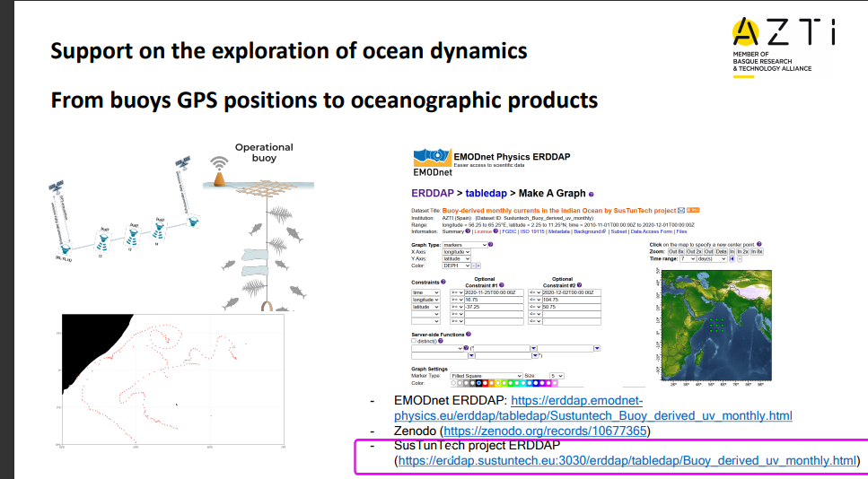Click the help icon beside map center instructions

759,244
